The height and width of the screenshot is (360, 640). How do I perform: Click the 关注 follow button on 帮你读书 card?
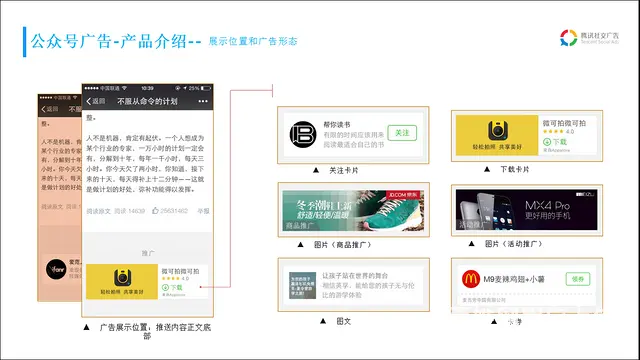(402, 133)
